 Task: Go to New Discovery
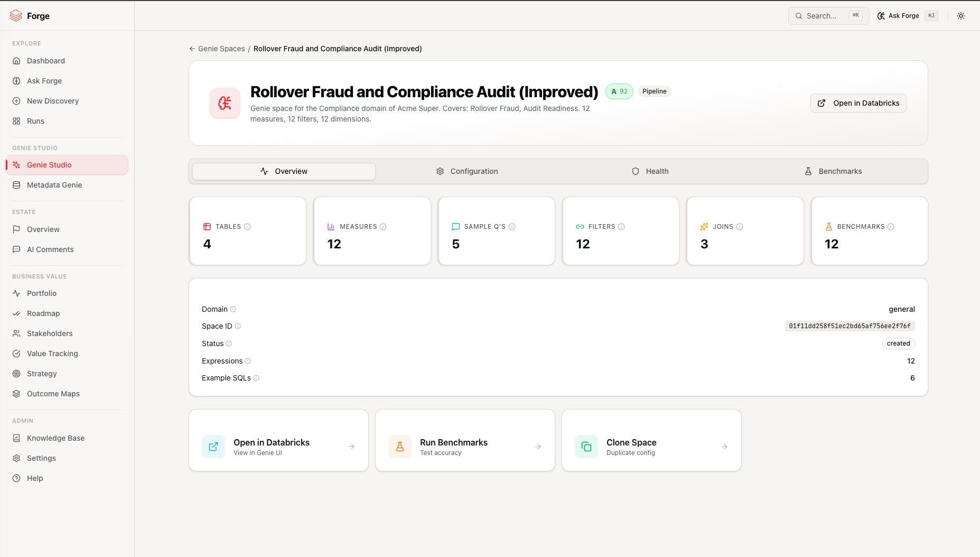67,101
